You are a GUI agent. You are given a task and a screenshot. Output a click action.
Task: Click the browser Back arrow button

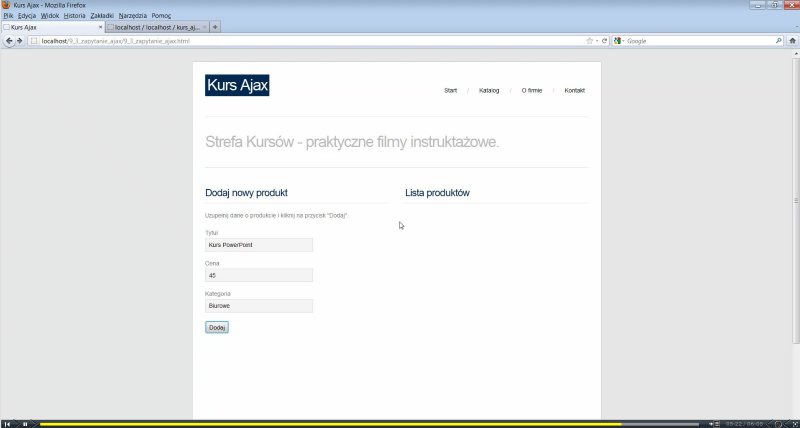pyautogui.click(x=8, y=41)
